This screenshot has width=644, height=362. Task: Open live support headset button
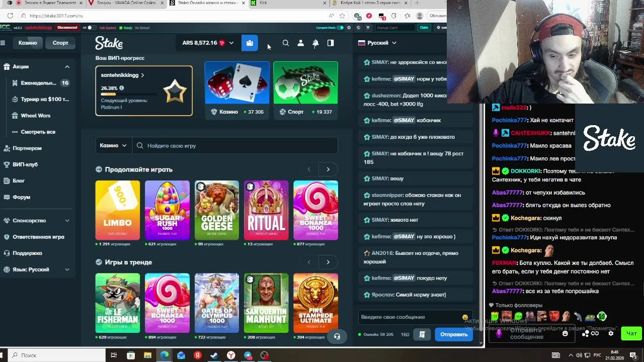click(337, 336)
